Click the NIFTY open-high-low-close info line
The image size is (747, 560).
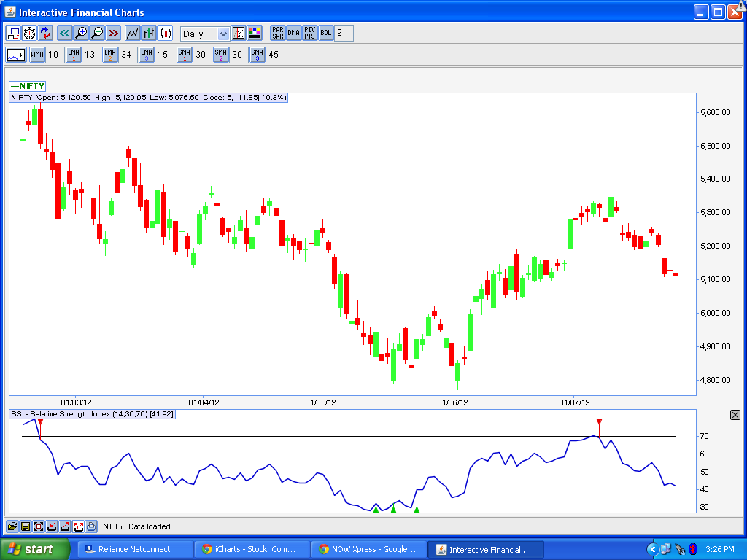click(149, 98)
